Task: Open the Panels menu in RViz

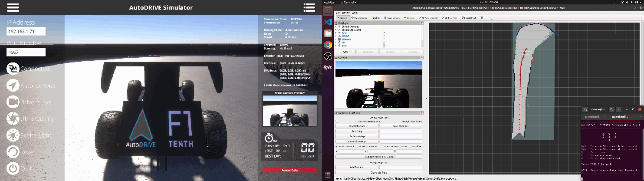Action: pos(346,13)
